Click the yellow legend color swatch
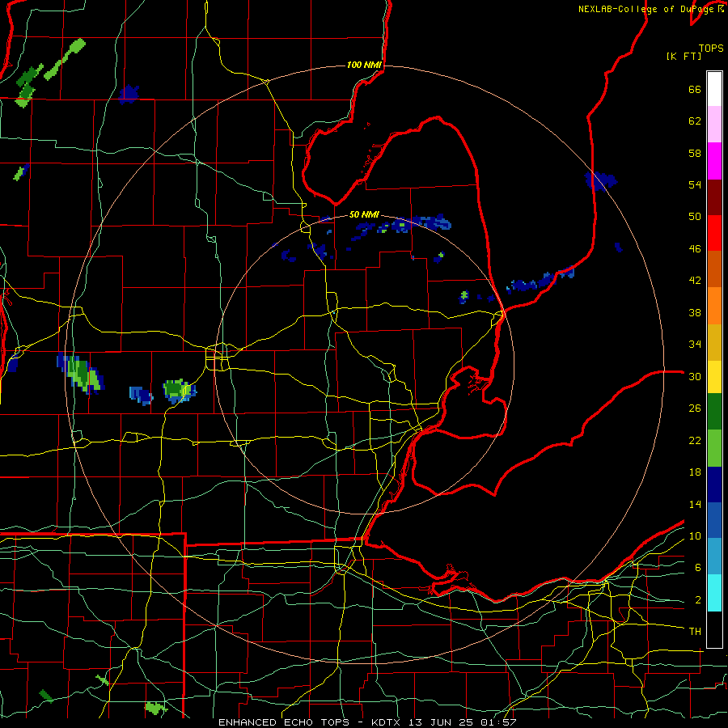 [x=714, y=377]
